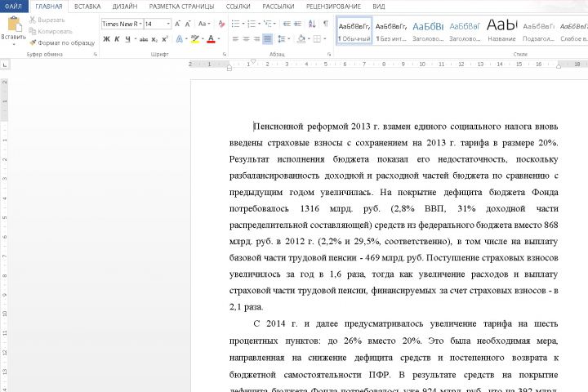588x392 pixels.
Task: Clear all formatting with eraser icon
Action: (221, 24)
